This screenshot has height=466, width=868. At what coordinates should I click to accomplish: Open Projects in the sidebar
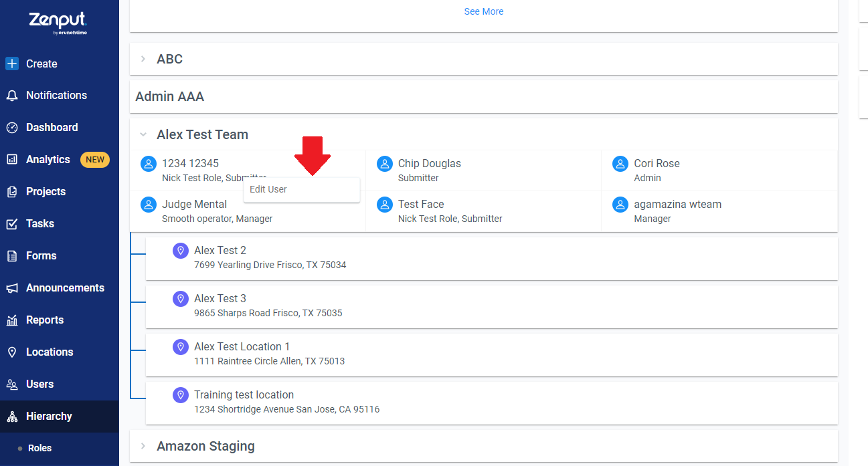coord(46,192)
